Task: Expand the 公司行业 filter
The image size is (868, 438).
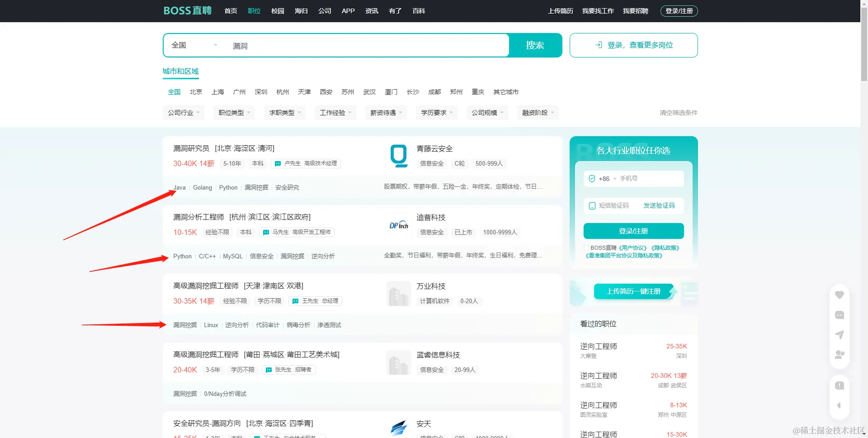Action: tap(184, 113)
